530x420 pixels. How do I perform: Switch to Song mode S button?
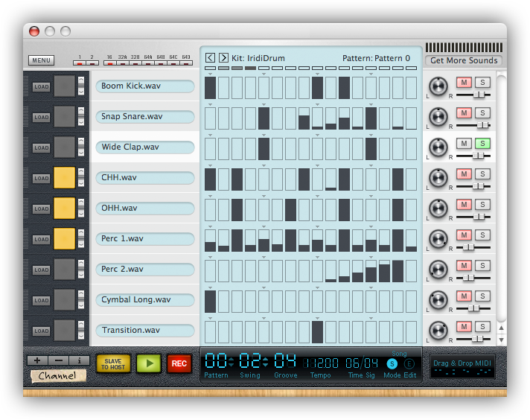(x=392, y=363)
